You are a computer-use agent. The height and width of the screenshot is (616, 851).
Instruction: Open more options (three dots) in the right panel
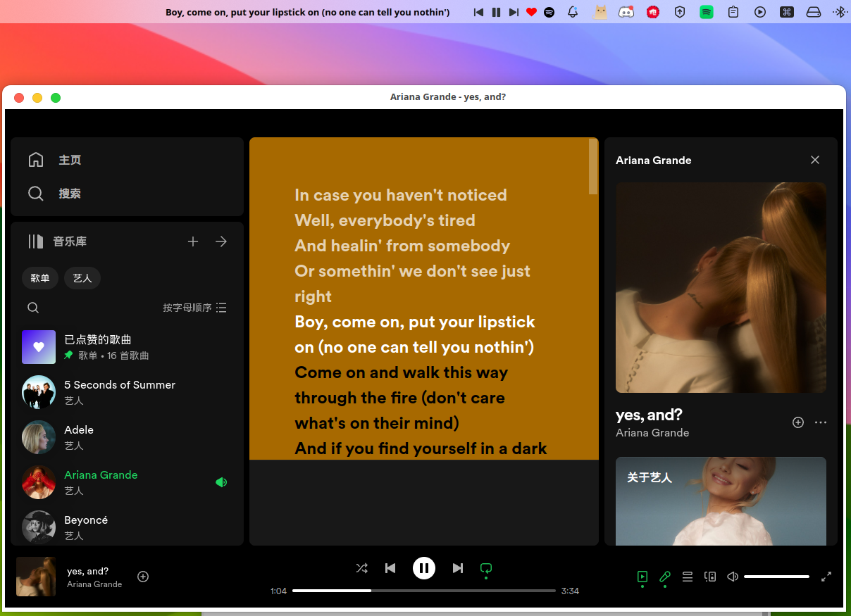click(821, 422)
